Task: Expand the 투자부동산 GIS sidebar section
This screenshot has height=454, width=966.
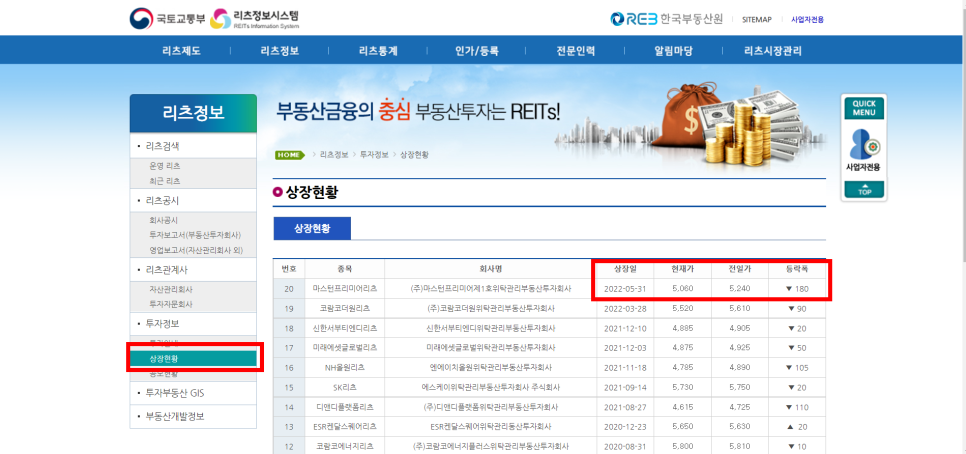Action: tap(193, 393)
